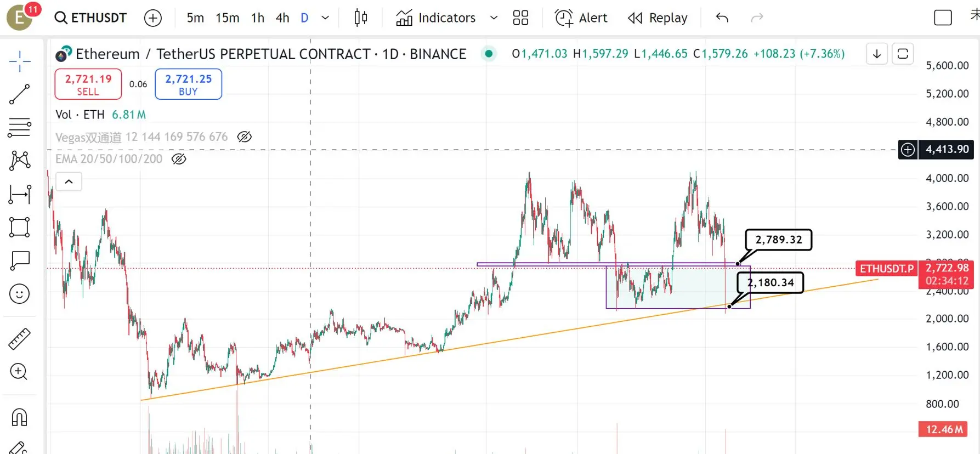This screenshot has height=454, width=980.
Task: Create a price Alert
Action: [581, 18]
